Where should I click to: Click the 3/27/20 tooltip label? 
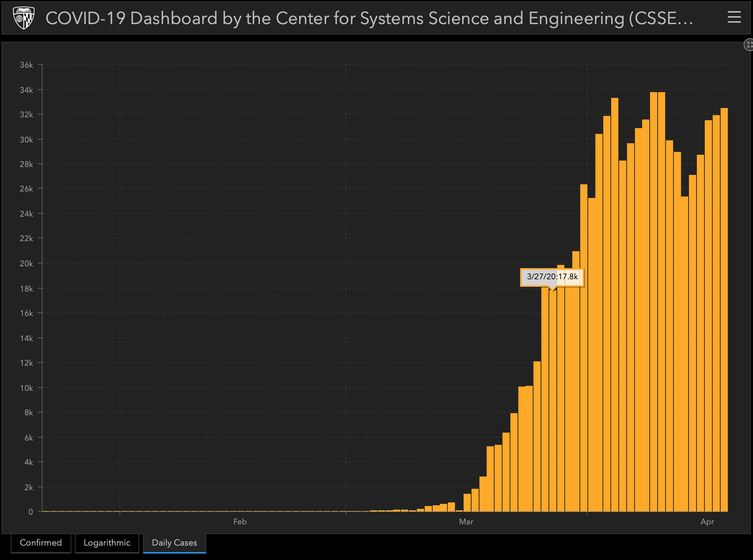point(552,277)
